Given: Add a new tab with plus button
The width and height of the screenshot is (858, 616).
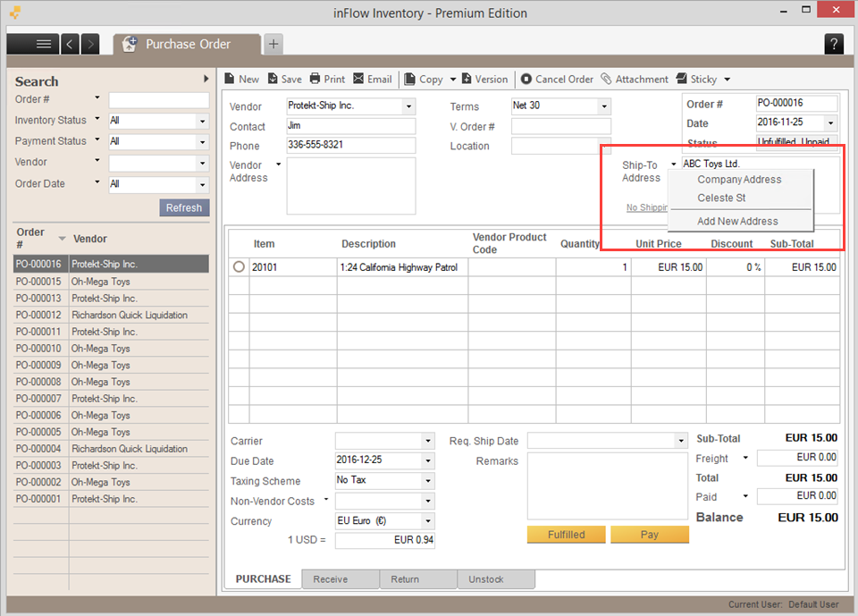Looking at the screenshot, I should click(273, 44).
